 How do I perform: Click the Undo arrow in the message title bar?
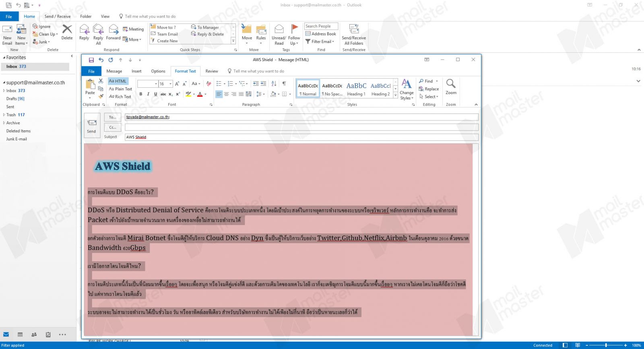tap(101, 60)
